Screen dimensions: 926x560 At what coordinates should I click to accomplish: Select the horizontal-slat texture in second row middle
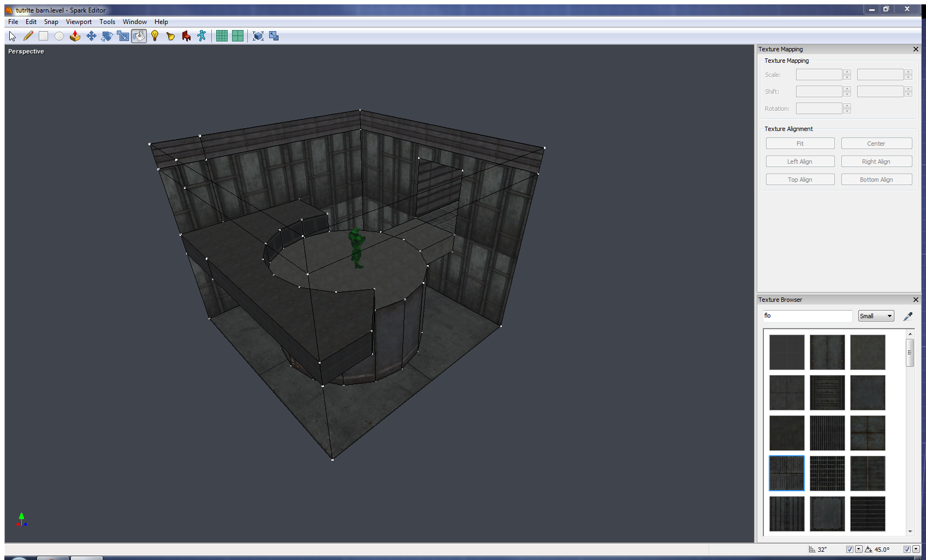pyautogui.click(x=827, y=392)
